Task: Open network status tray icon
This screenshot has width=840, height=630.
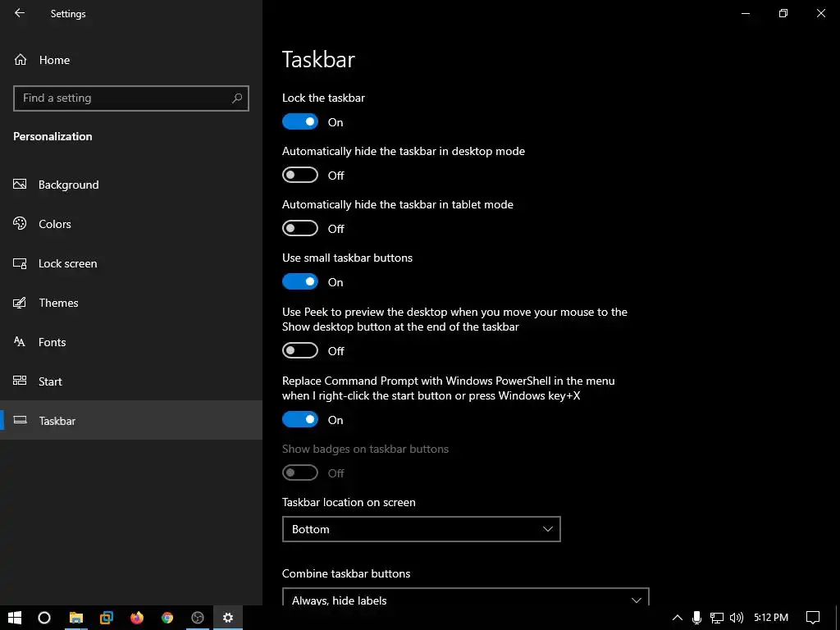Action: 717,618
